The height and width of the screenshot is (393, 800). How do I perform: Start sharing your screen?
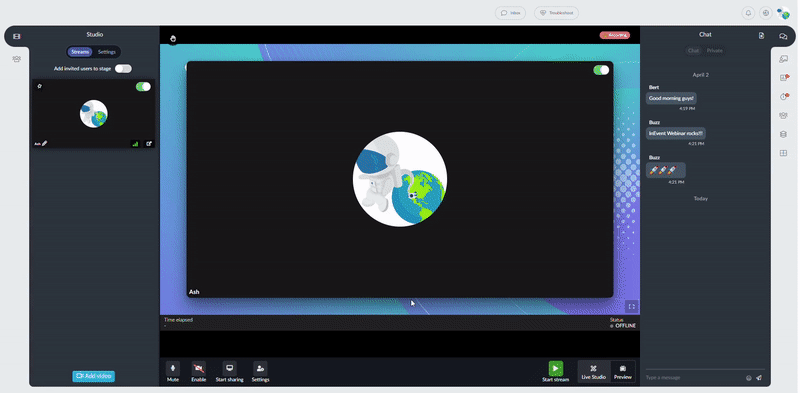click(230, 372)
